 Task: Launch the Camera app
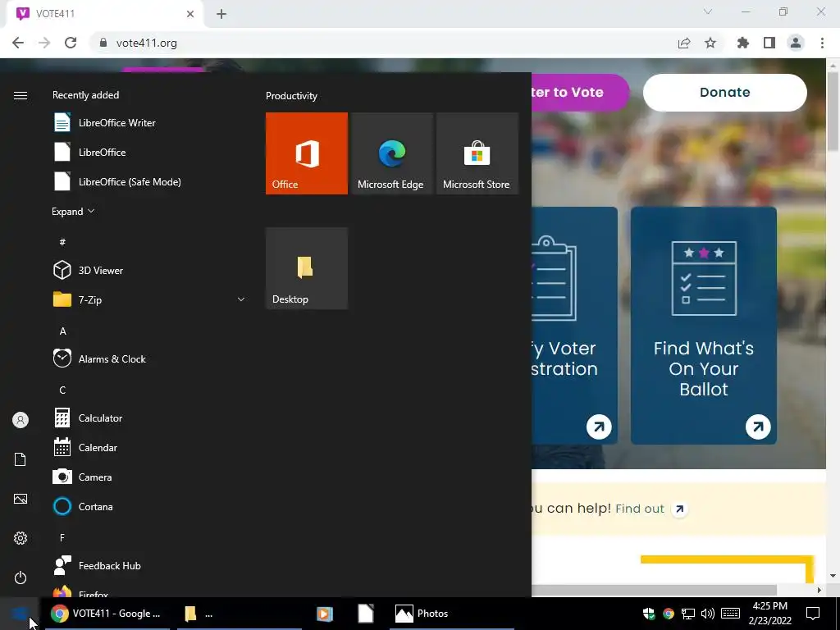point(149,477)
